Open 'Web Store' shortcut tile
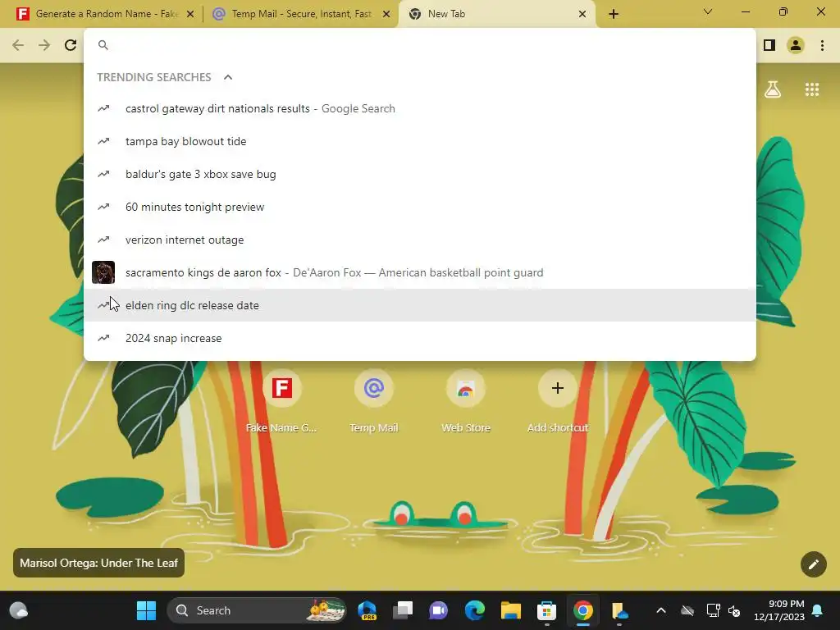Screen dimensions: 840x630 (x=466, y=402)
